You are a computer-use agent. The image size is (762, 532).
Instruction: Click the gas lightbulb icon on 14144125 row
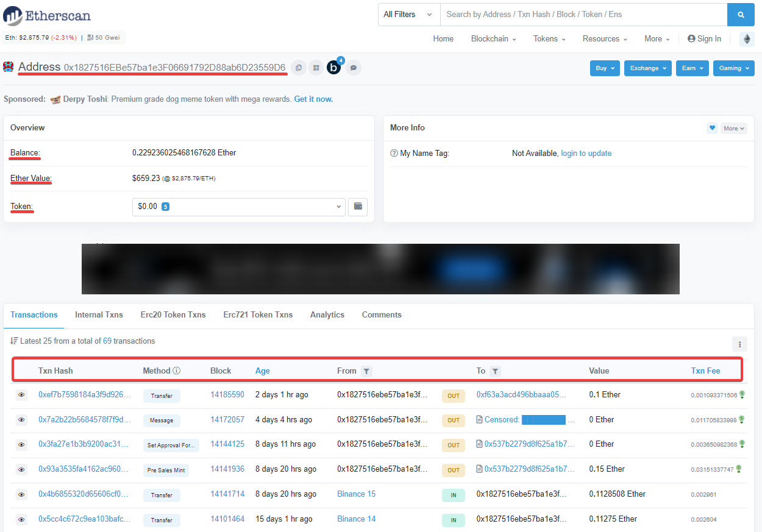742,444
